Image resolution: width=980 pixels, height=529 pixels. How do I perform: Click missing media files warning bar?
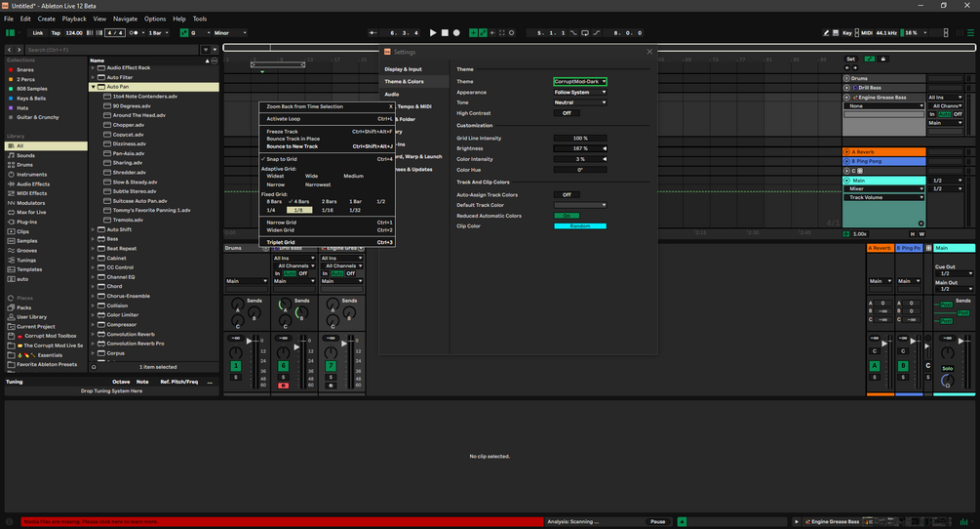(x=282, y=521)
